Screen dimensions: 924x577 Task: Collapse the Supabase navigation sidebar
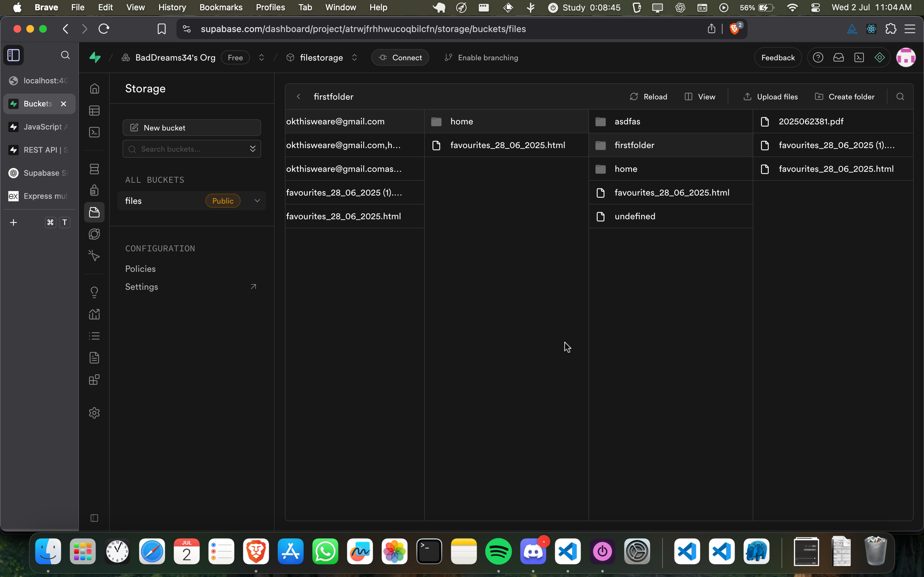[94, 518]
